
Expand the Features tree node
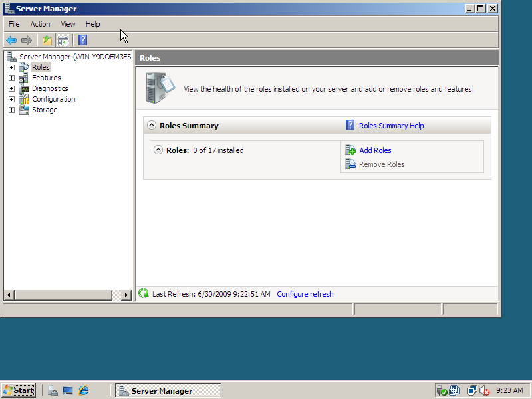[x=11, y=78]
